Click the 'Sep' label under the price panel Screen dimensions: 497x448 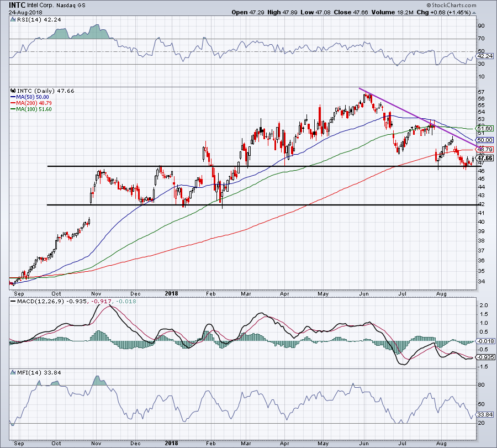point(19,293)
